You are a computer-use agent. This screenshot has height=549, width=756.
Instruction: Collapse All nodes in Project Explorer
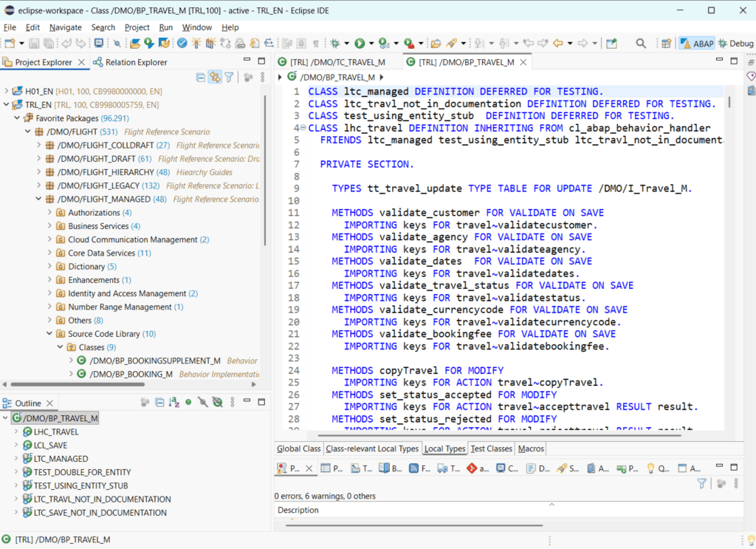(201, 77)
